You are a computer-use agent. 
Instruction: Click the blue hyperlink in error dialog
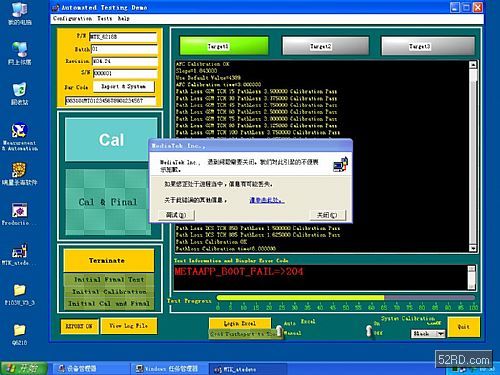point(267,200)
